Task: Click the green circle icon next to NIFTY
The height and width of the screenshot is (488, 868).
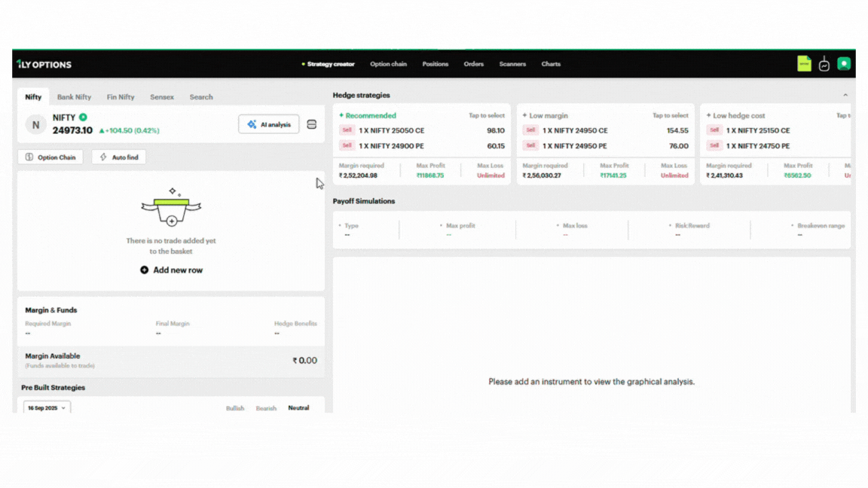Action: click(x=83, y=117)
